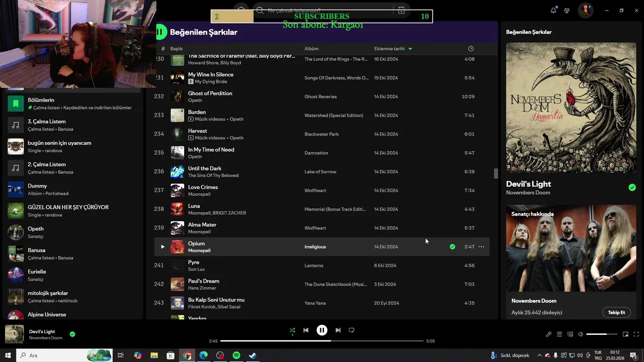This screenshot has height=362, width=644.
Task: Open Windows Start menu
Action: tap(8, 355)
